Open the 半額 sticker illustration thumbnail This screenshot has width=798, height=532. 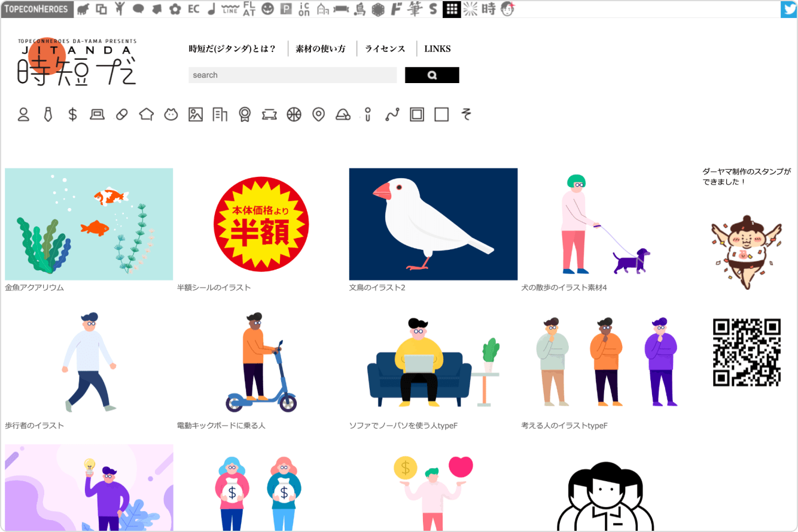point(261,224)
